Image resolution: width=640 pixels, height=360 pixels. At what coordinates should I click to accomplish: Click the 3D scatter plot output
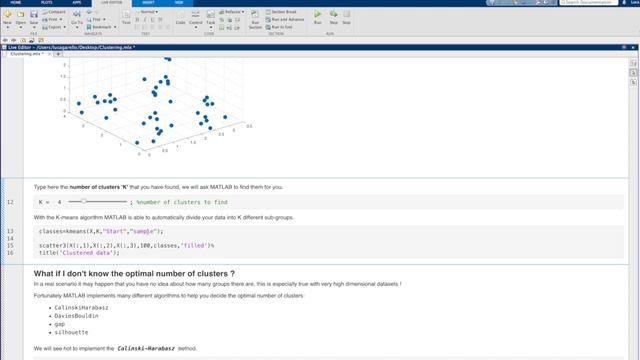pos(157,107)
